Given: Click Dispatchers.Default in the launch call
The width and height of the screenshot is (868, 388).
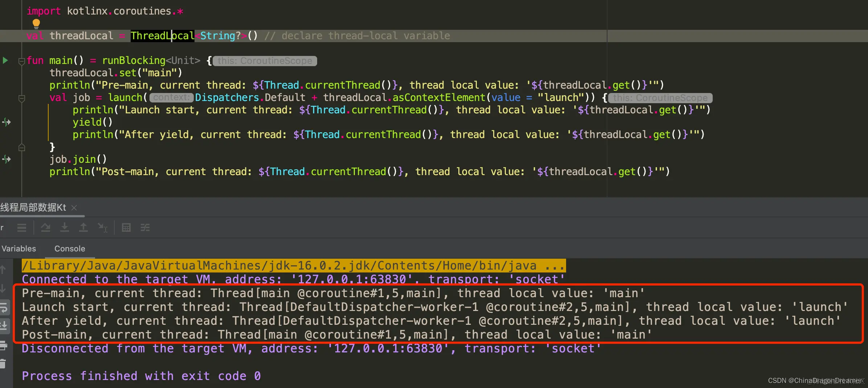Looking at the screenshot, I should [x=250, y=98].
